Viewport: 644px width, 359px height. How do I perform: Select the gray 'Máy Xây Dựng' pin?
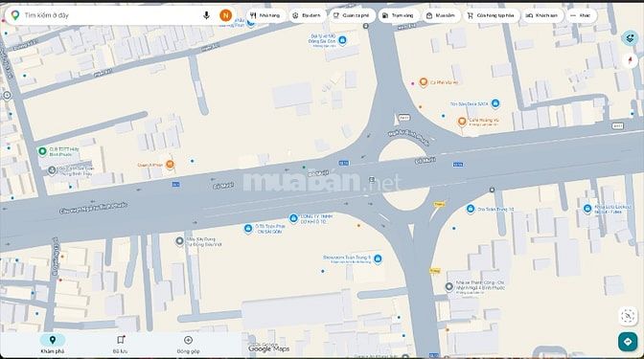(x=179, y=241)
